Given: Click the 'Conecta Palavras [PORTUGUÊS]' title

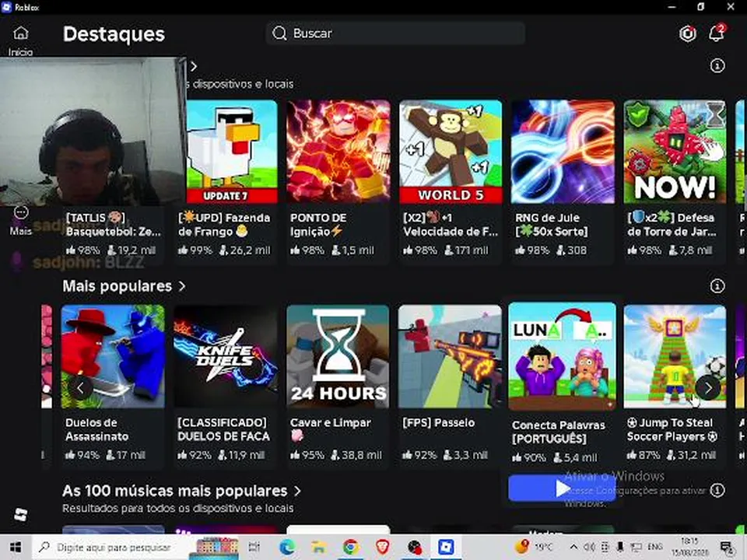Looking at the screenshot, I should click(559, 432).
